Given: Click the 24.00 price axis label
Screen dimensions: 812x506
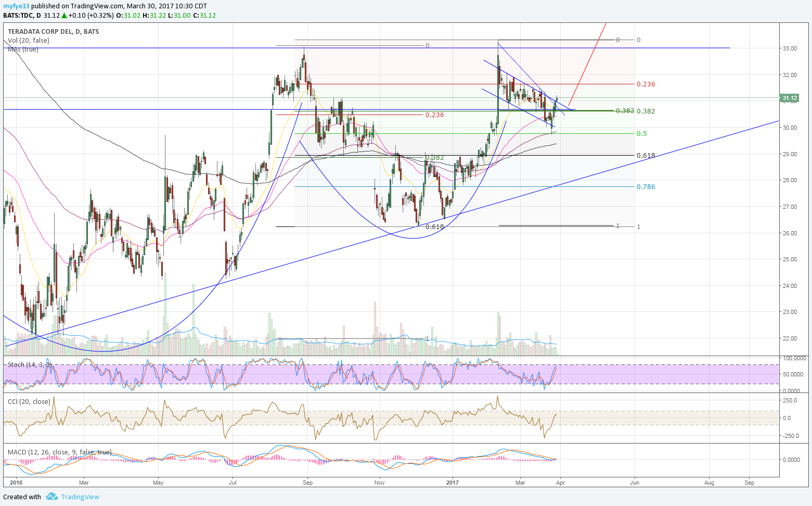Looking at the screenshot, I should pos(790,286).
